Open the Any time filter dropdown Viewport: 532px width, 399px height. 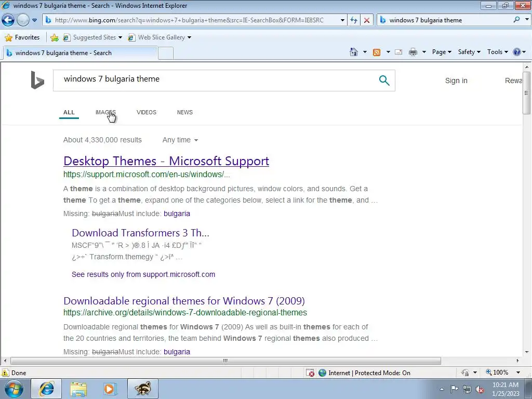[180, 140]
